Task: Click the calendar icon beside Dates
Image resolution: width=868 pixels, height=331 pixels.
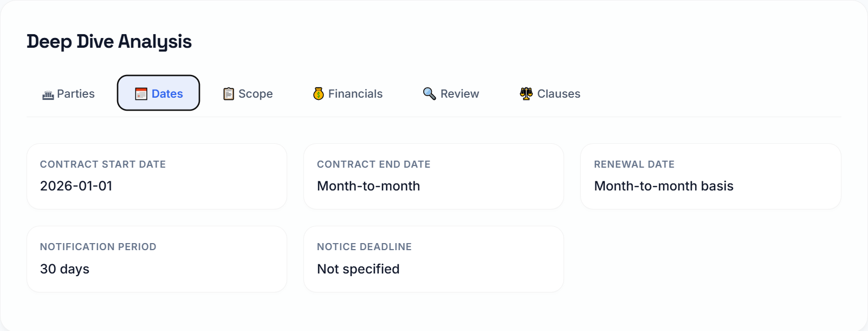Action: (x=140, y=93)
